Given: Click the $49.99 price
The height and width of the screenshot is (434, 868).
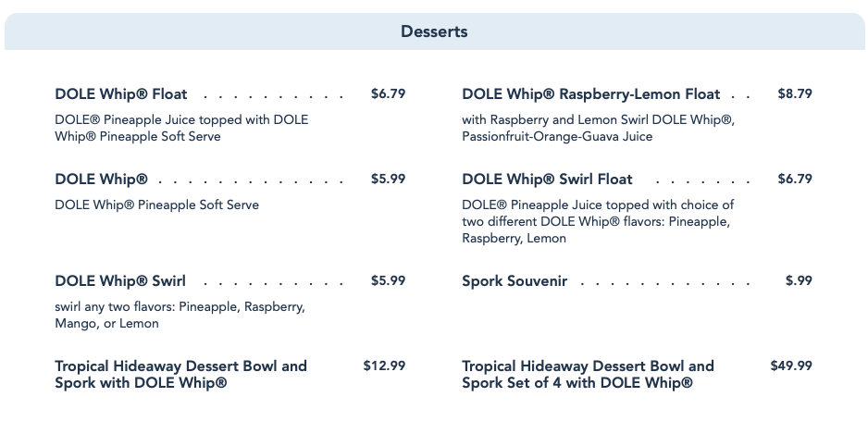Looking at the screenshot, I should [x=791, y=366].
